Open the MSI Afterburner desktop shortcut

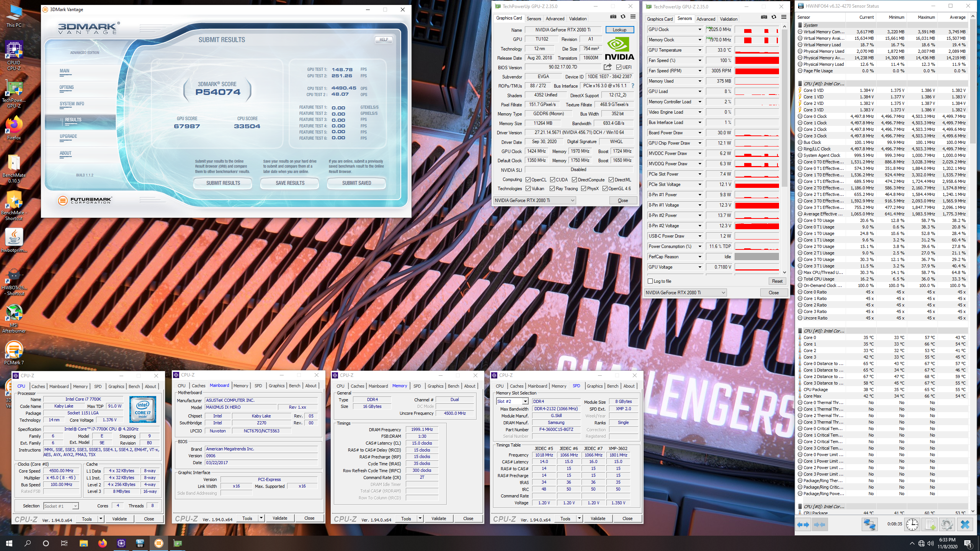14,318
